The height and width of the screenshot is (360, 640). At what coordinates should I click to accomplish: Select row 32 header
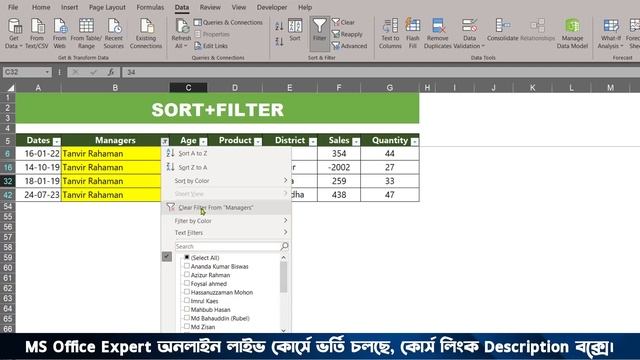[8, 181]
